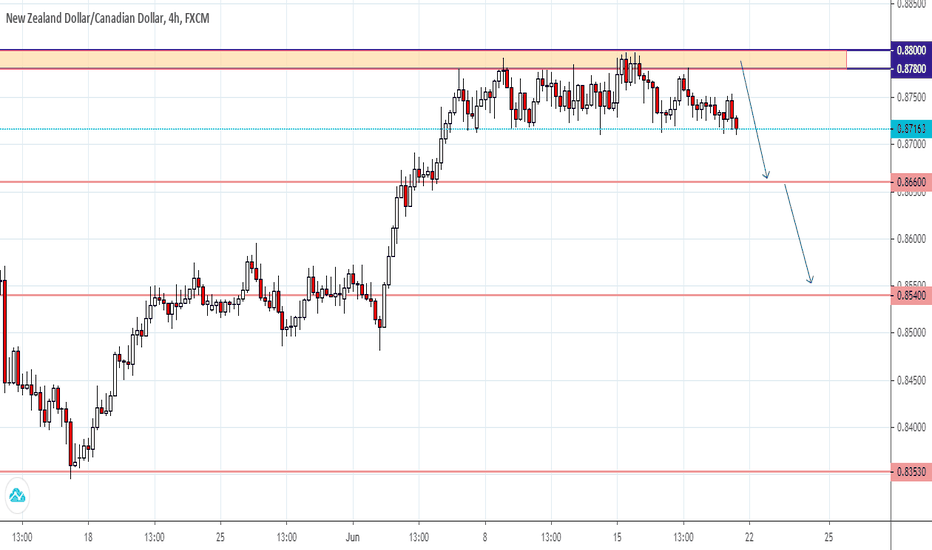
Task: Click the 0.86000 axis price
Action: click(911, 238)
